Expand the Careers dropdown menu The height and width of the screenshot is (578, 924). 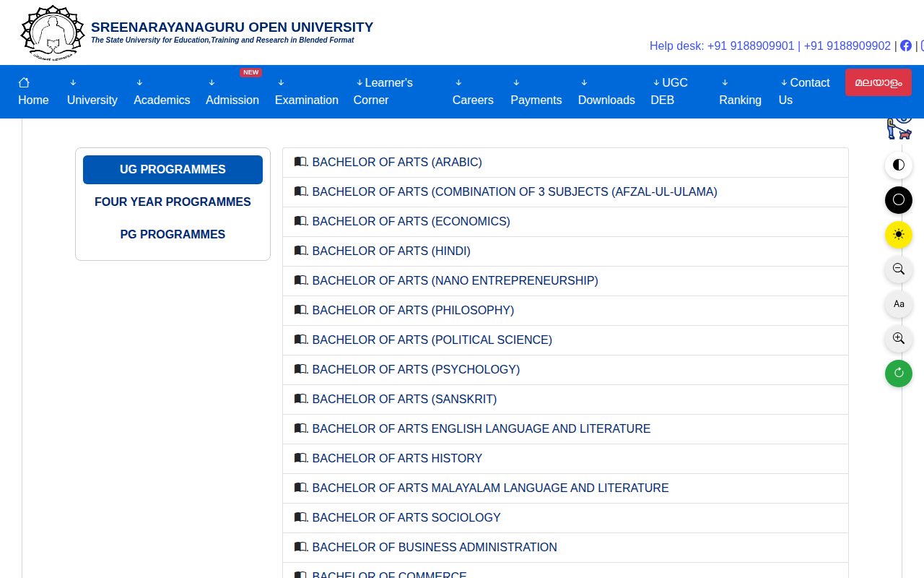tap(473, 92)
